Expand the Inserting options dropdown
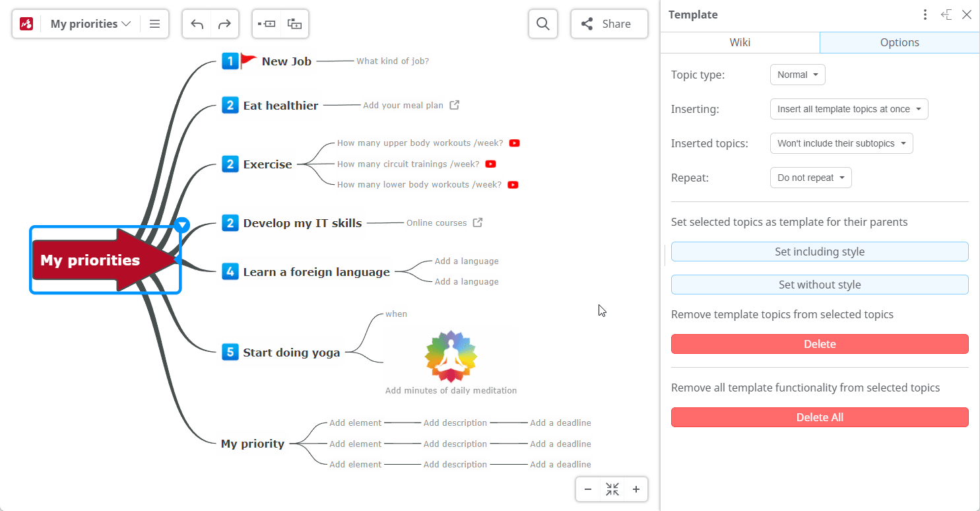 [x=849, y=109]
